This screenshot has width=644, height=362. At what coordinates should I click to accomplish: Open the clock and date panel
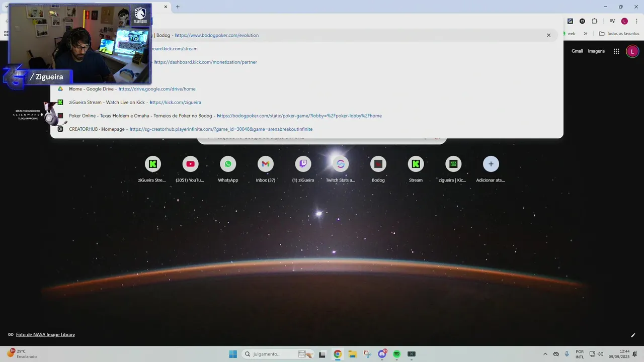click(619, 354)
